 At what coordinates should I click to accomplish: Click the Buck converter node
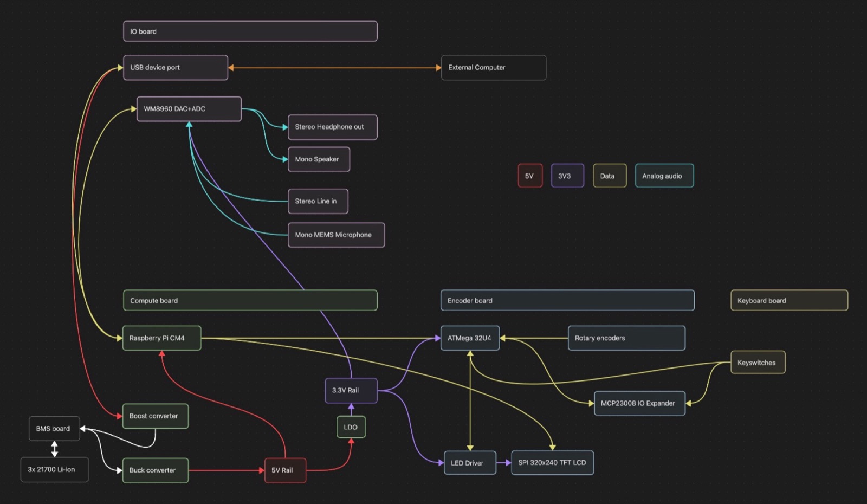click(156, 470)
